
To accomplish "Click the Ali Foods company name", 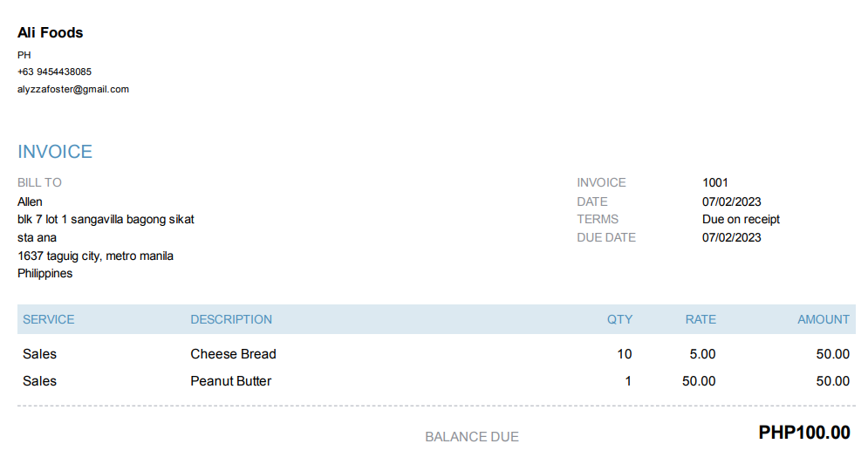I will pyautogui.click(x=51, y=33).
